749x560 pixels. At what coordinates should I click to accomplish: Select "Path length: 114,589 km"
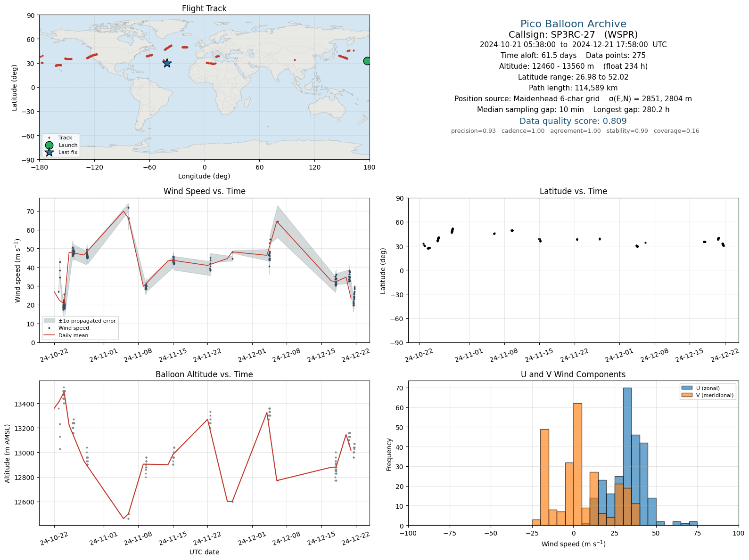573,88
